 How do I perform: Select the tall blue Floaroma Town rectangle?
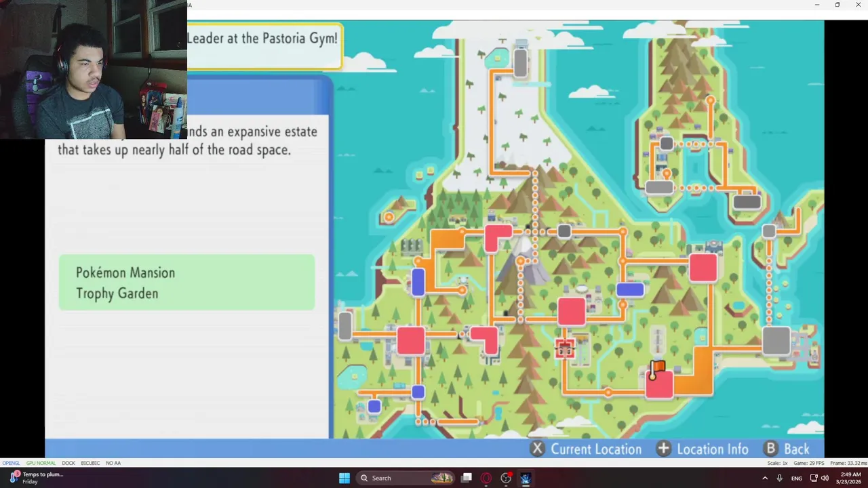[x=418, y=282]
